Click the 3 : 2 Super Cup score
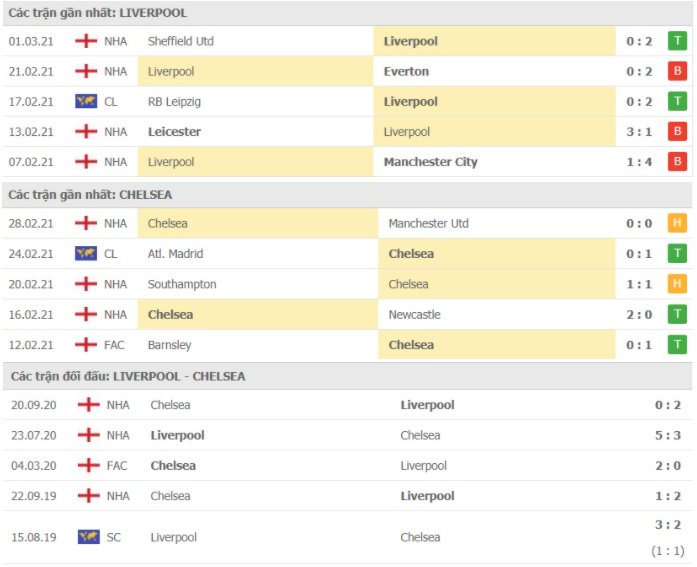This screenshot has height=567, width=697. [x=668, y=525]
